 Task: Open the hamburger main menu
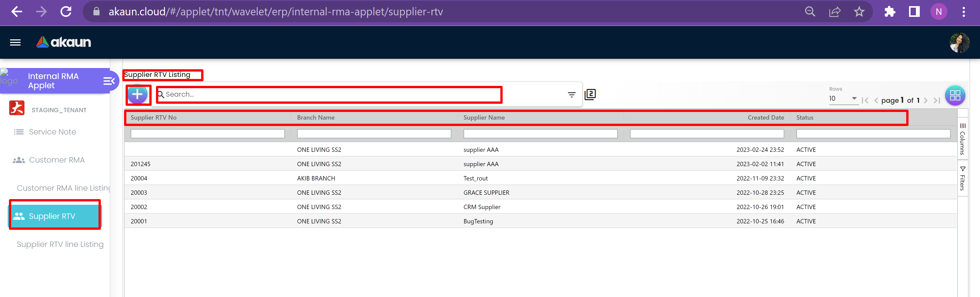[15, 42]
